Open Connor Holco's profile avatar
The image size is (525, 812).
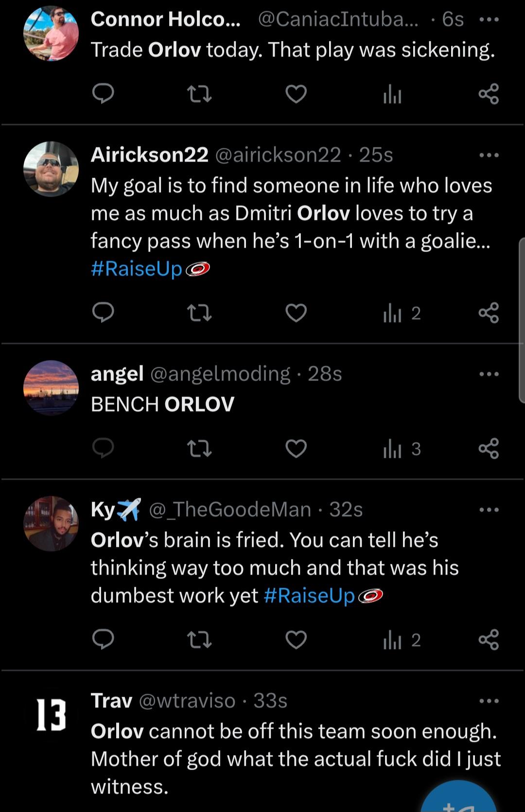tap(51, 34)
